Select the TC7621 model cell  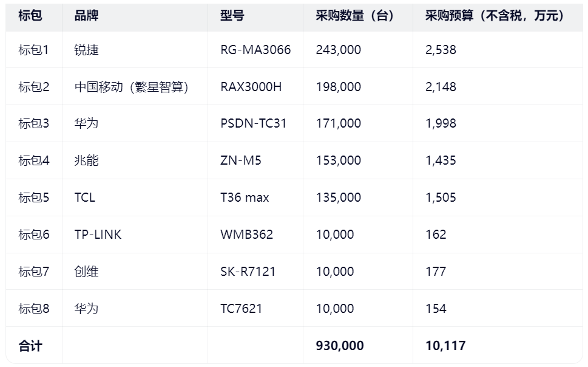242,309
